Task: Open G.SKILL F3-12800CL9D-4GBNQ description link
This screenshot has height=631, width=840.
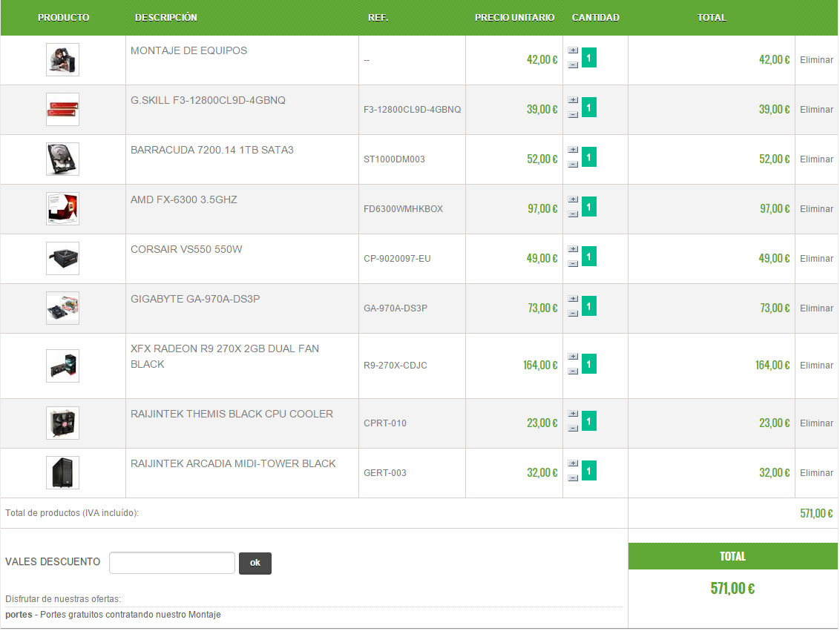Action: pyautogui.click(x=208, y=101)
